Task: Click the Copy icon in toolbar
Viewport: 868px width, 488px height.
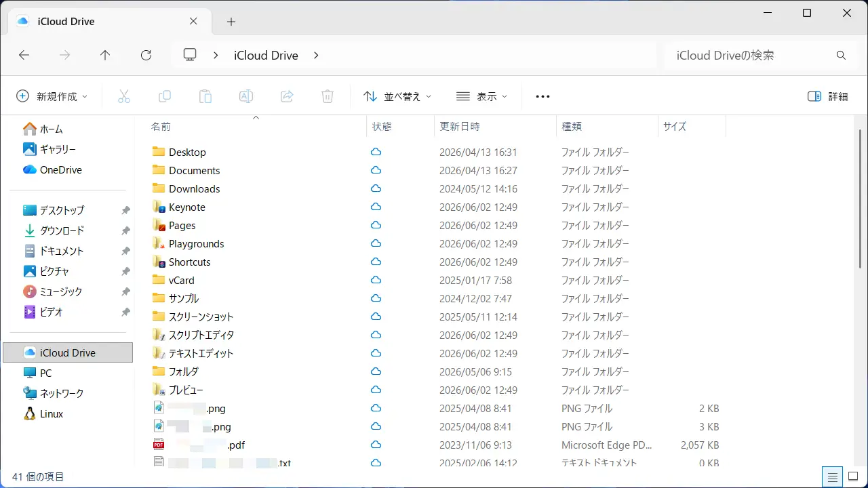Action: click(164, 96)
